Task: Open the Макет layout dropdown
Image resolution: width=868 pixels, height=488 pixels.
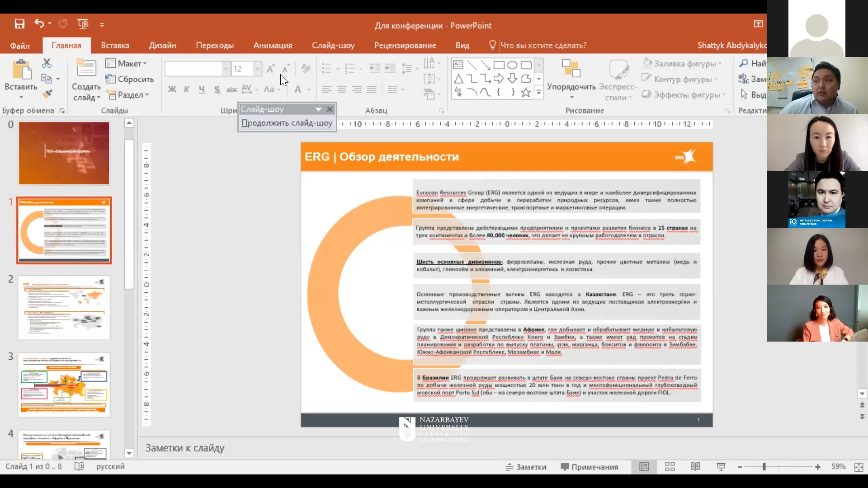Action: click(126, 64)
